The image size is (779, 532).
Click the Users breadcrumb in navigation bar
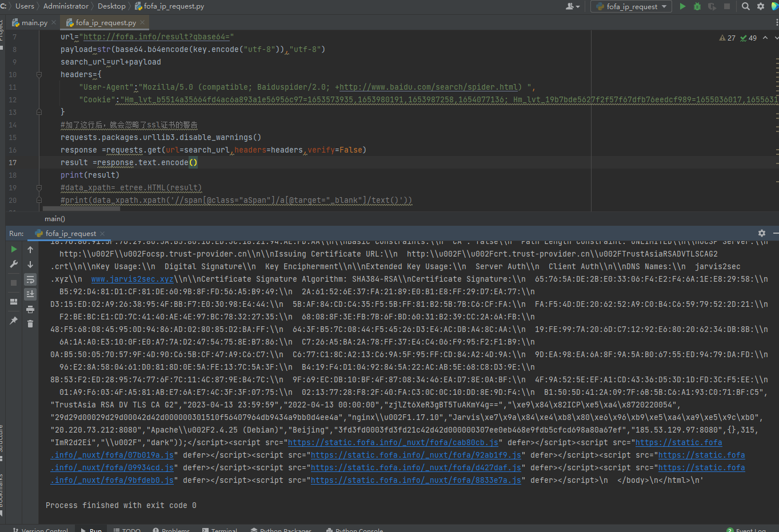(x=25, y=6)
